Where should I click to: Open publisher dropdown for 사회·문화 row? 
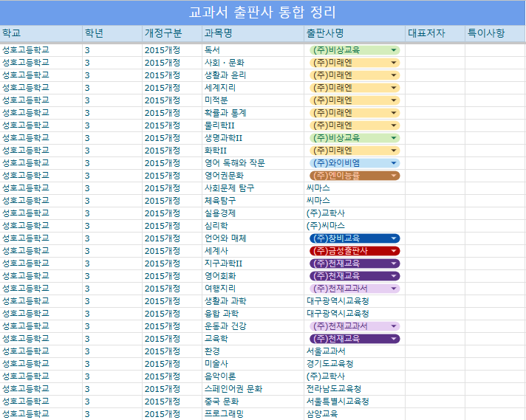tap(394, 63)
